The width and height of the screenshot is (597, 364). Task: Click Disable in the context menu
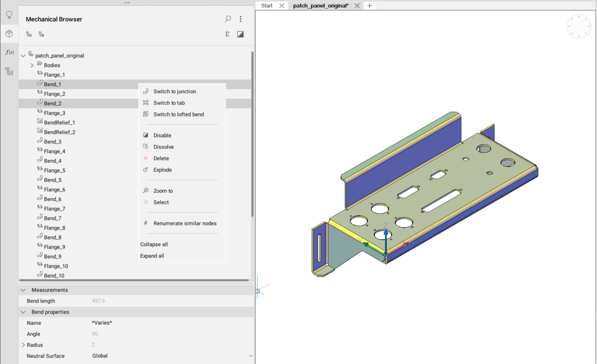pos(162,135)
